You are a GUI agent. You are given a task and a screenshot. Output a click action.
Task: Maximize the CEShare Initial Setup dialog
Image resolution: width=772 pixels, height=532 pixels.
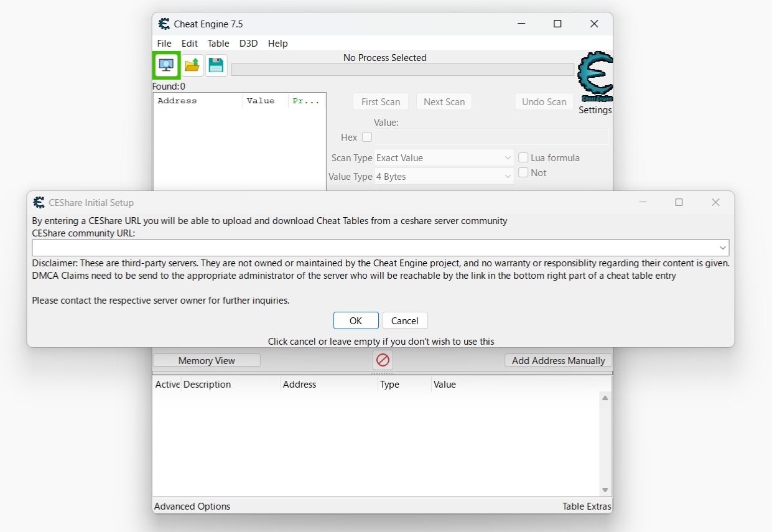coord(679,202)
